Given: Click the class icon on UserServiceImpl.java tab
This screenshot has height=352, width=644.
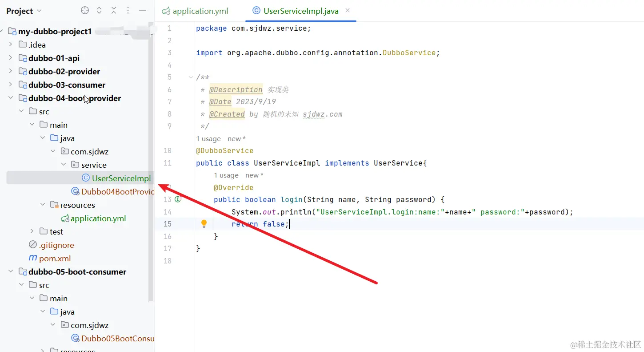Looking at the screenshot, I should [256, 11].
